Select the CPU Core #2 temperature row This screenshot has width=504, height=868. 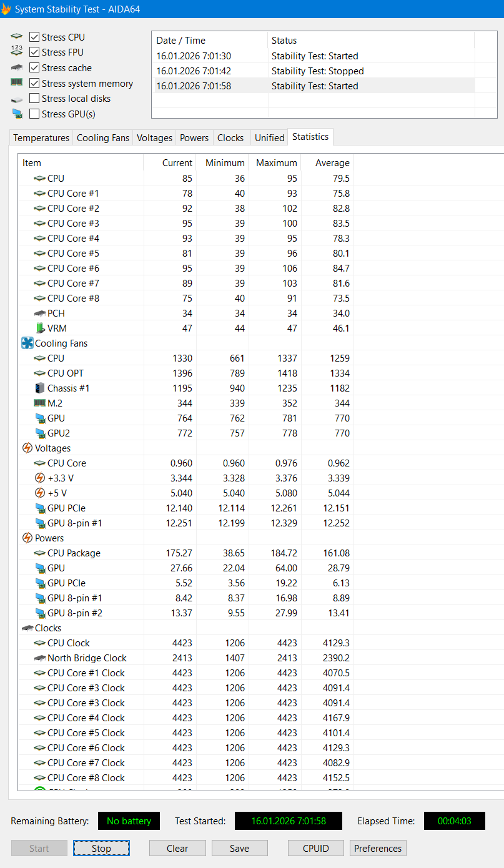(x=186, y=208)
